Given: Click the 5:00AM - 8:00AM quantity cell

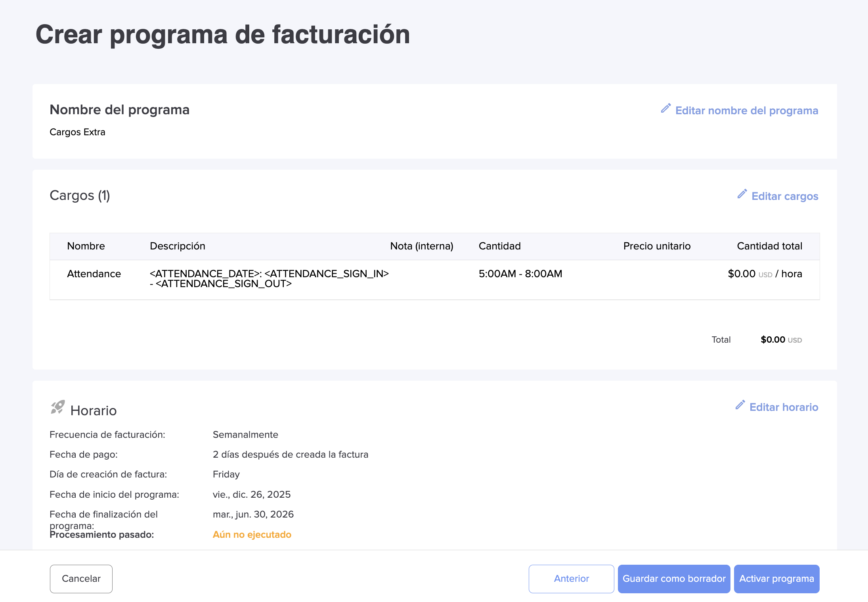Looking at the screenshot, I should click(x=520, y=274).
